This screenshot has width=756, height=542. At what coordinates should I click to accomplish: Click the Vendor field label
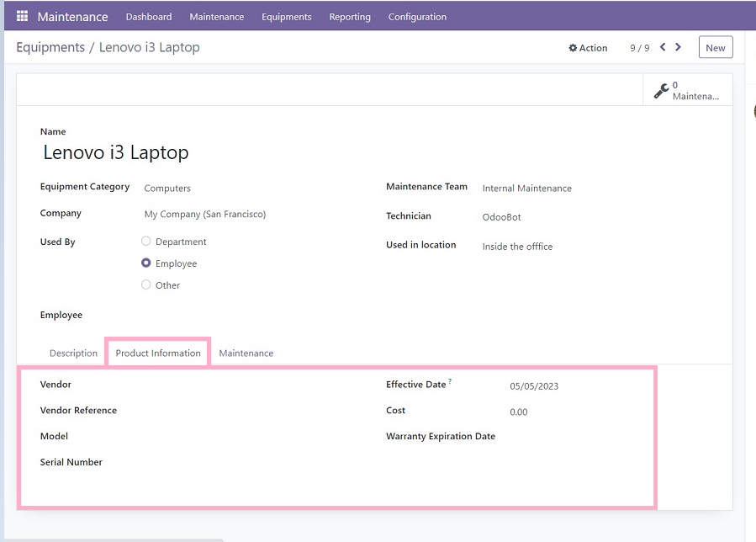(56, 384)
